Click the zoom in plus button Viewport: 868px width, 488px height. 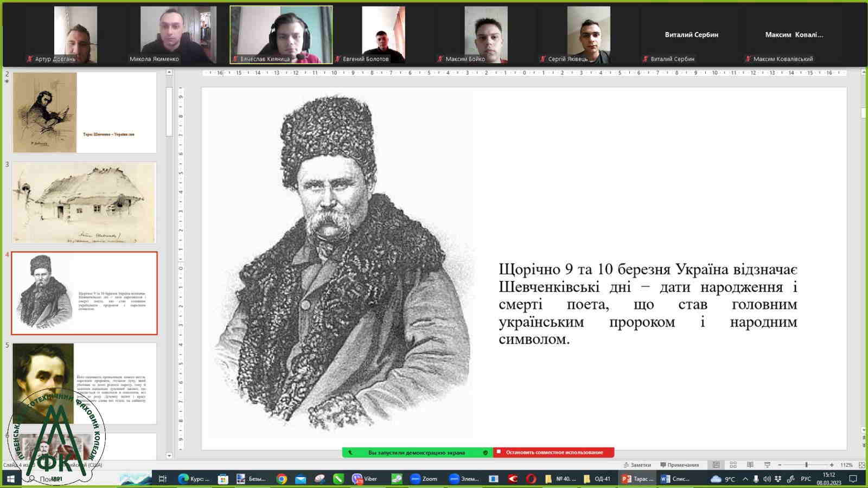point(832,465)
